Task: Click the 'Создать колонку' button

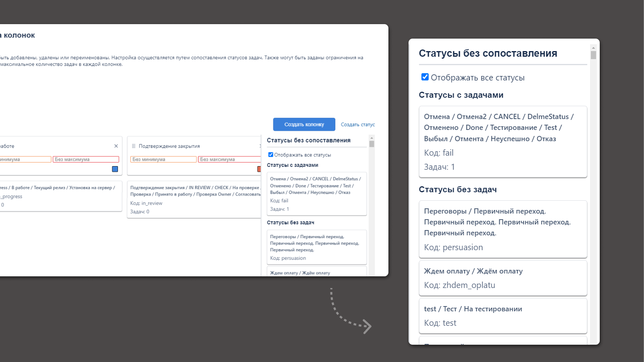Action: (304, 124)
